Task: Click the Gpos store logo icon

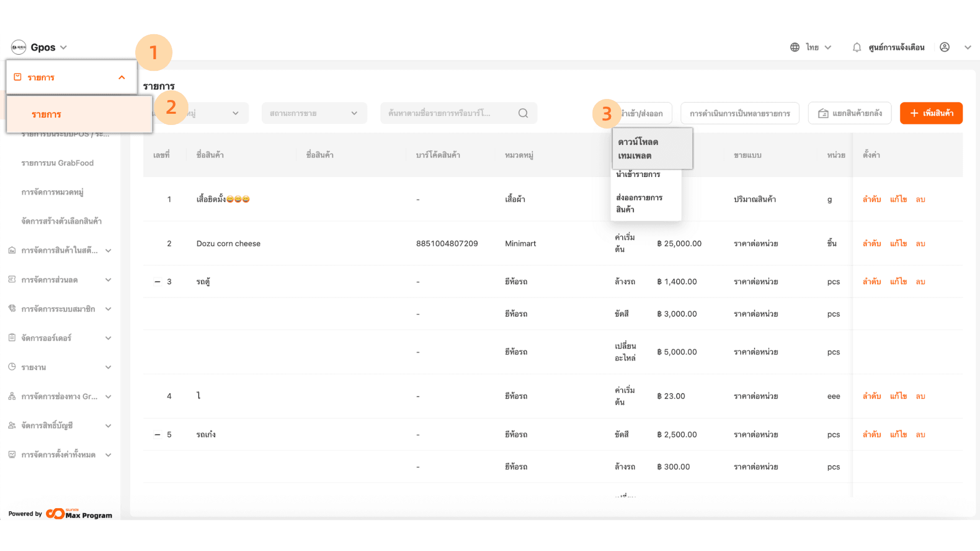Action: [x=18, y=47]
